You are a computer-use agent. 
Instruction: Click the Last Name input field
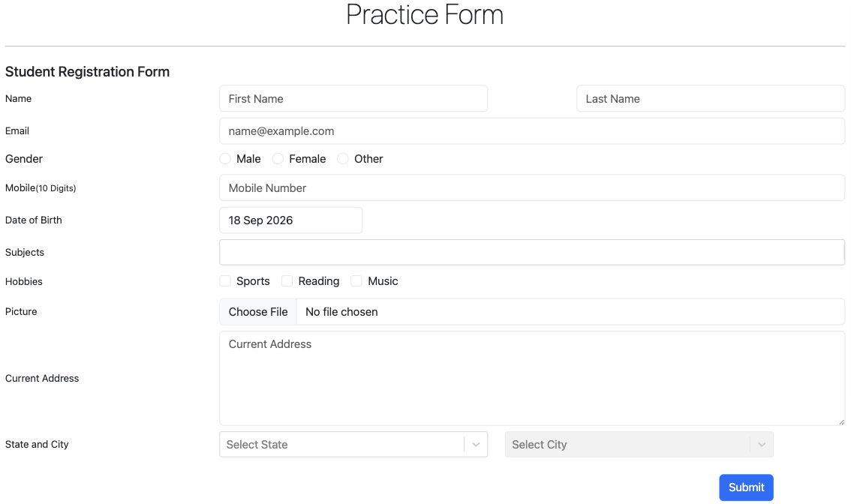coord(711,99)
